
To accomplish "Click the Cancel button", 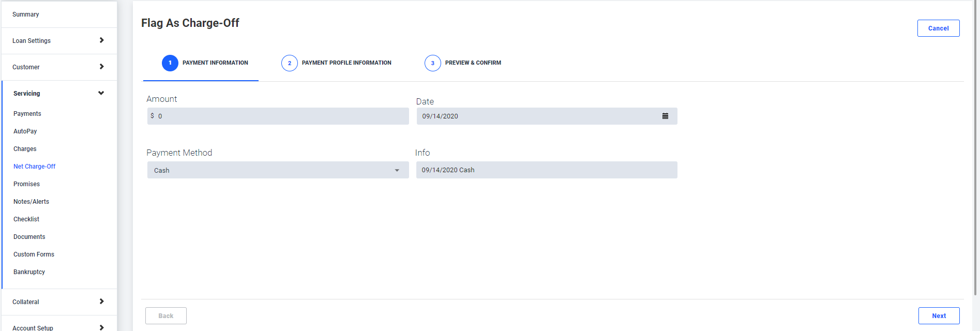I will pos(938,28).
